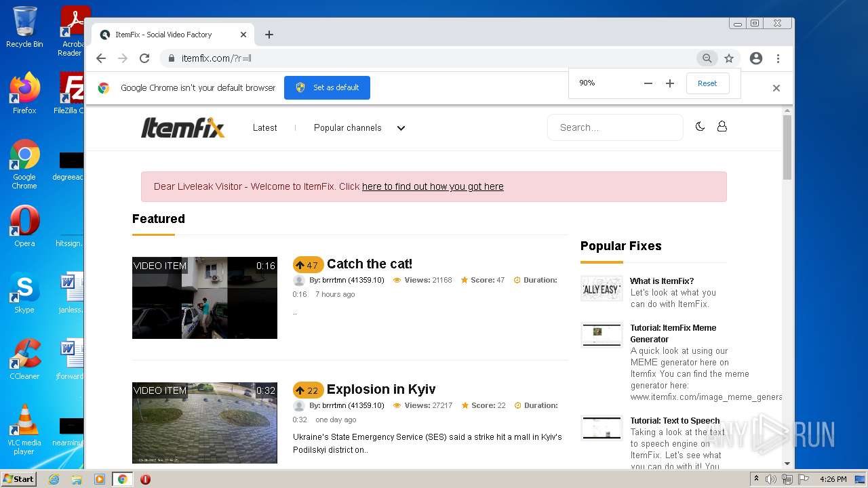
Task: Click the Action Center flag tray icon
Action: (802, 479)
